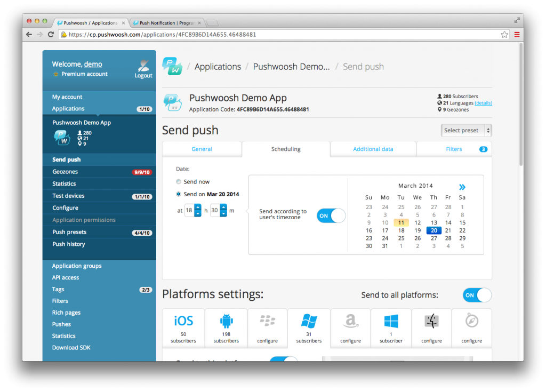The height and width of the screenshot is (392, 546).
Task: Click the hour input field
Action: [x=189, y=211]
